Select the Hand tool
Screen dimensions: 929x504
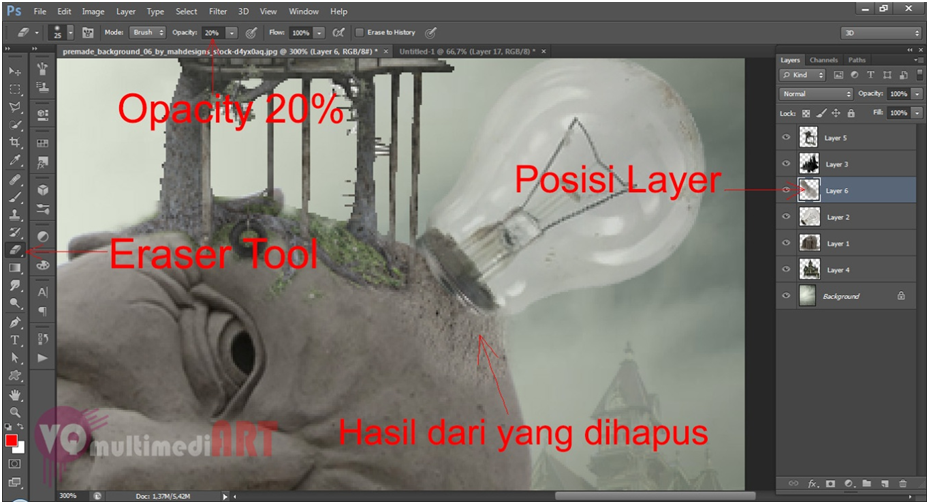[x=15, y=394]
